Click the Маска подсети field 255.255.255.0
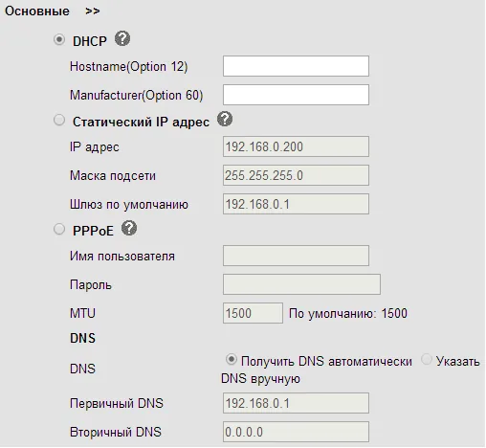 pyautogui.click(x=296, y=175)
